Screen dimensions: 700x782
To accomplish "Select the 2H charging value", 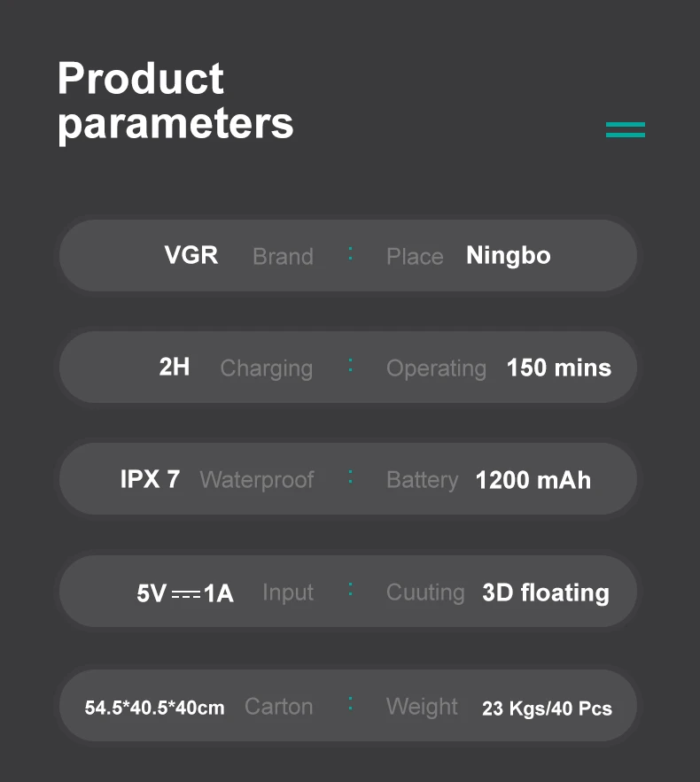I will 174,367.
